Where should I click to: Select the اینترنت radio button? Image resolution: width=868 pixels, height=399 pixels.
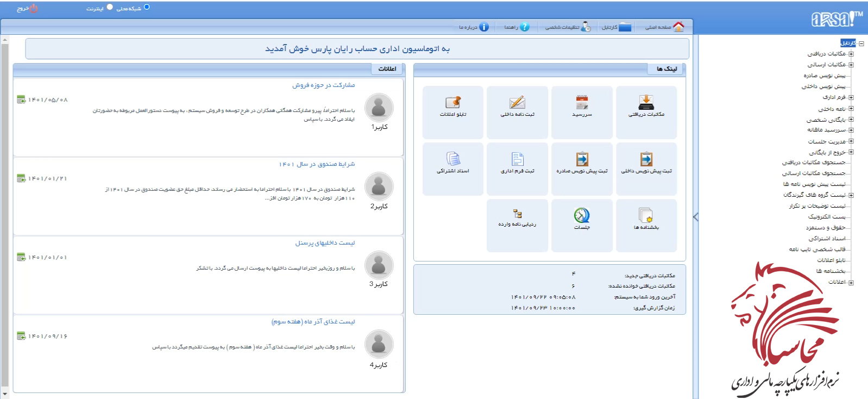[110, 7]
